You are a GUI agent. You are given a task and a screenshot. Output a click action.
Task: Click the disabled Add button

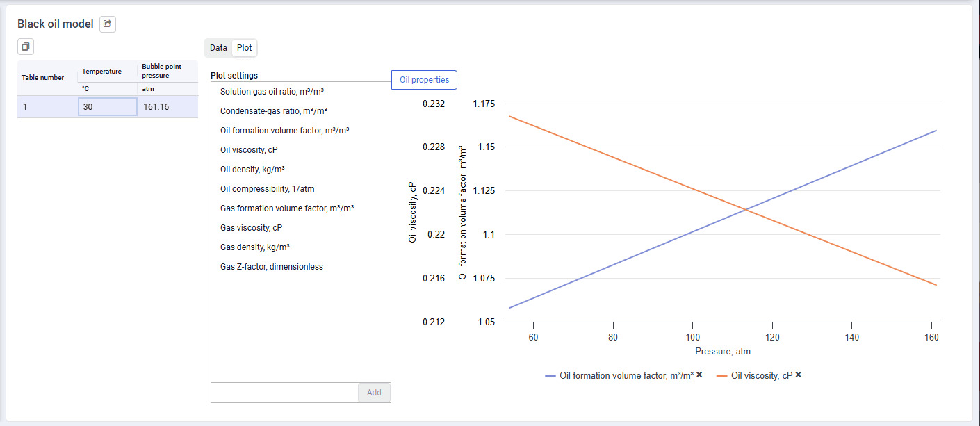(374, 392)
